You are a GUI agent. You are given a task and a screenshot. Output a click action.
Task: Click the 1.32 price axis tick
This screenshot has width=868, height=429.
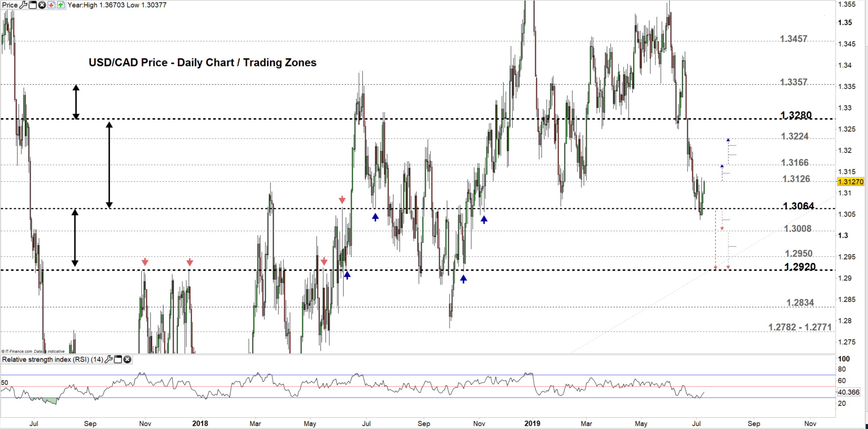[x=845, y=150]
